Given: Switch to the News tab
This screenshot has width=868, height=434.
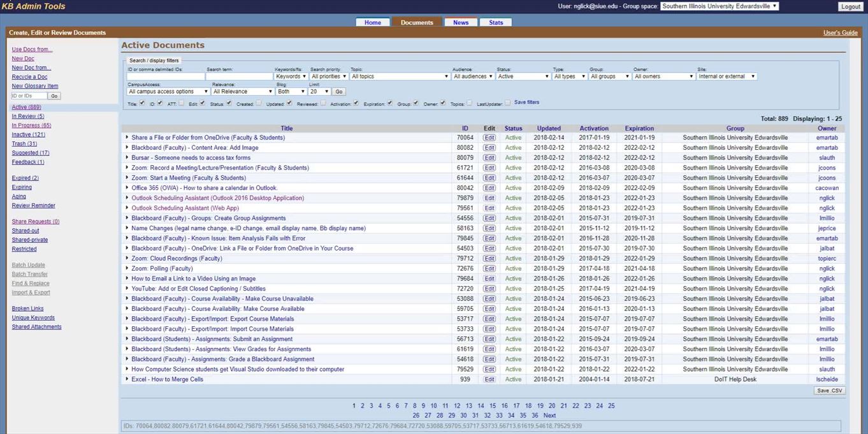Looking at the screenshot, I should pos(461,22).
